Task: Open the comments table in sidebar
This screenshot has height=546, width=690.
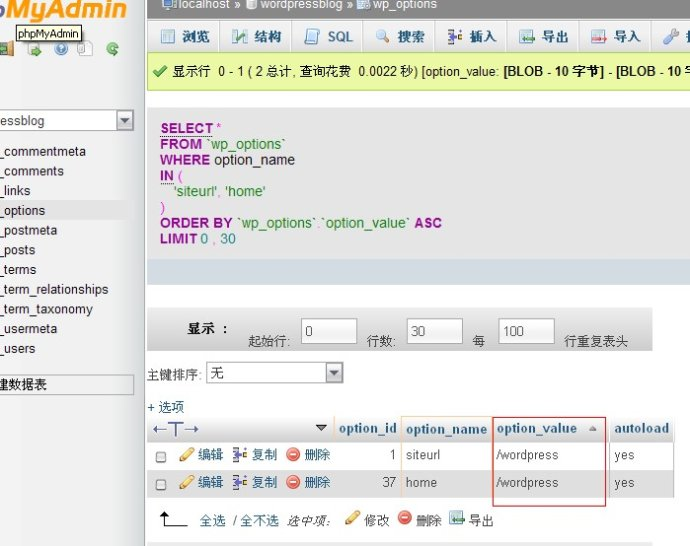Action: pos(32,171)
